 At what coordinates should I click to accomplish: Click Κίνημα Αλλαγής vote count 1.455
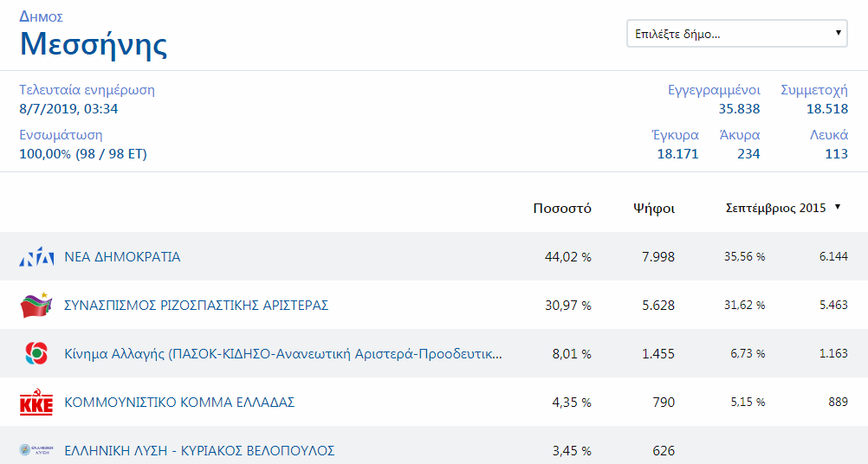(658, 354)
